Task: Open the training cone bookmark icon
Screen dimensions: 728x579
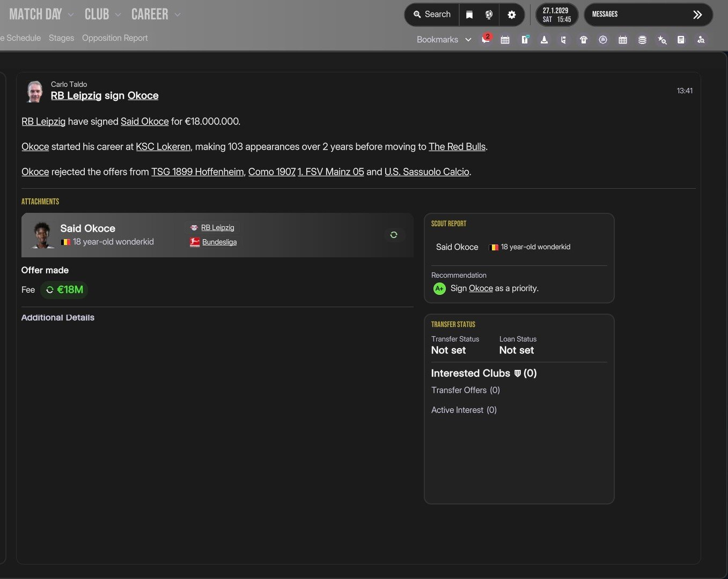Action: tap(544, 40)
